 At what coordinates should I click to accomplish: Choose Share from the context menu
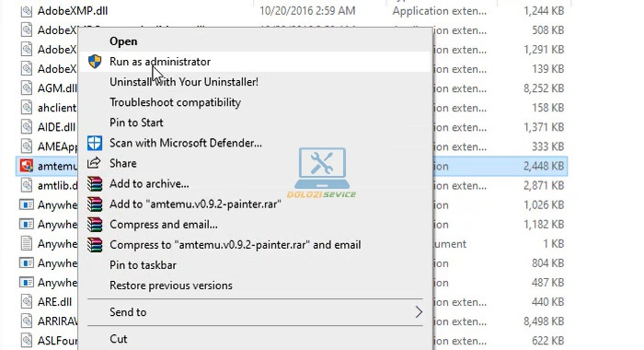click(x=122, y=163)
